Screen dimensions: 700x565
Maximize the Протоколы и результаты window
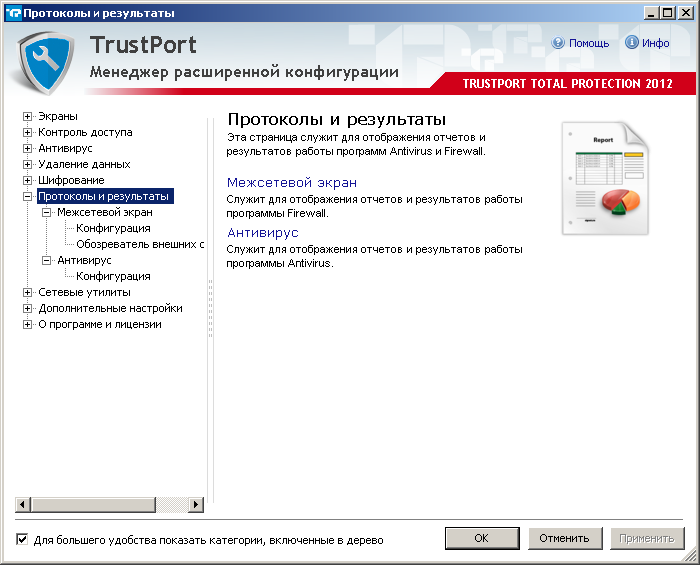667,13
